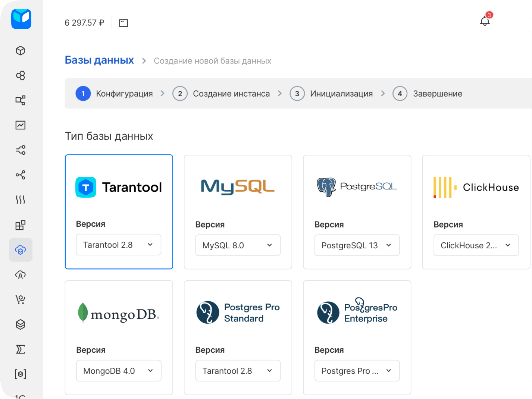Click step 3 Инициализация

pos(331,94)
